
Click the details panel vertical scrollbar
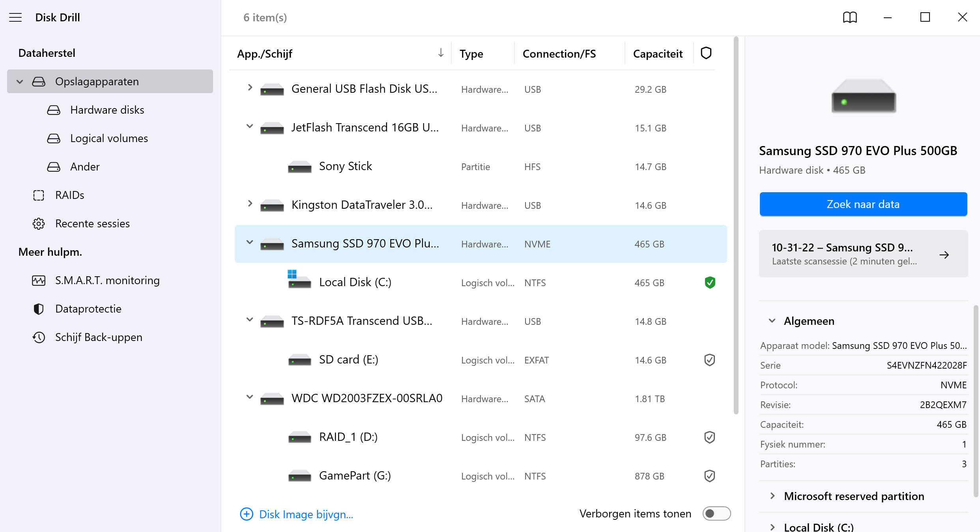coord(976,401)
